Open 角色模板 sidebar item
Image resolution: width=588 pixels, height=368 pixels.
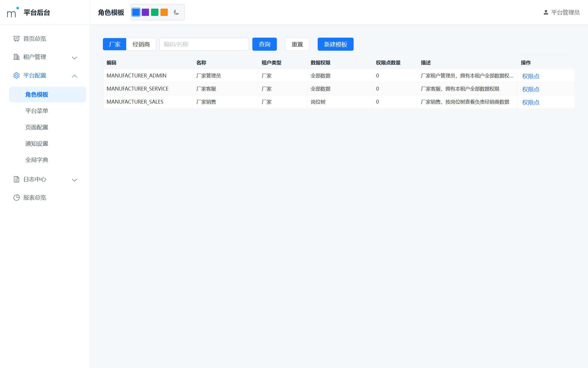click(x=48, y=95)
